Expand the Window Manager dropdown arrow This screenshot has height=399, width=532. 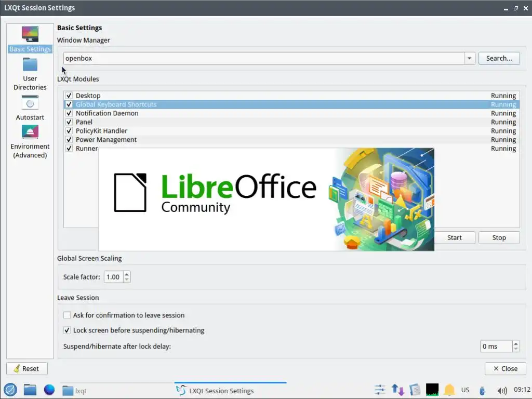469,58
